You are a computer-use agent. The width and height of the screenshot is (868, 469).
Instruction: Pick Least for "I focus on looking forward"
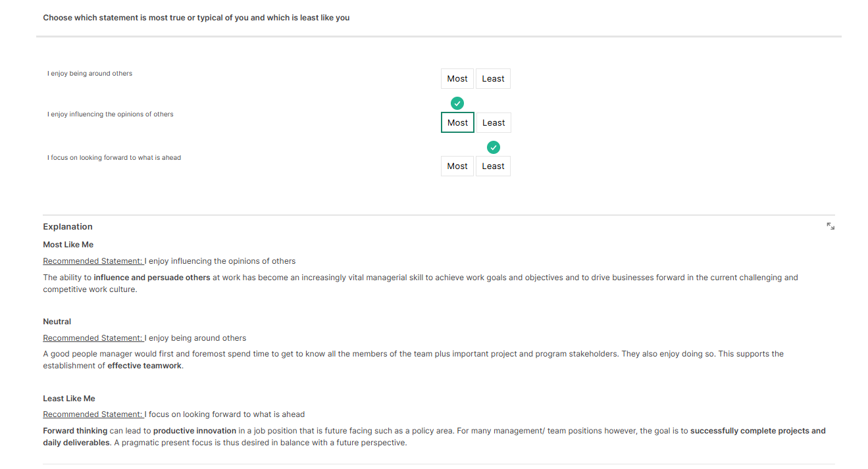coord(493,166)
